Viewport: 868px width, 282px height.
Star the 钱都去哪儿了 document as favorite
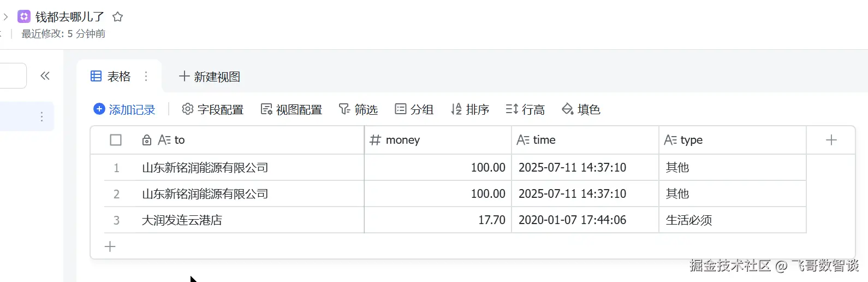coord(117,17)
